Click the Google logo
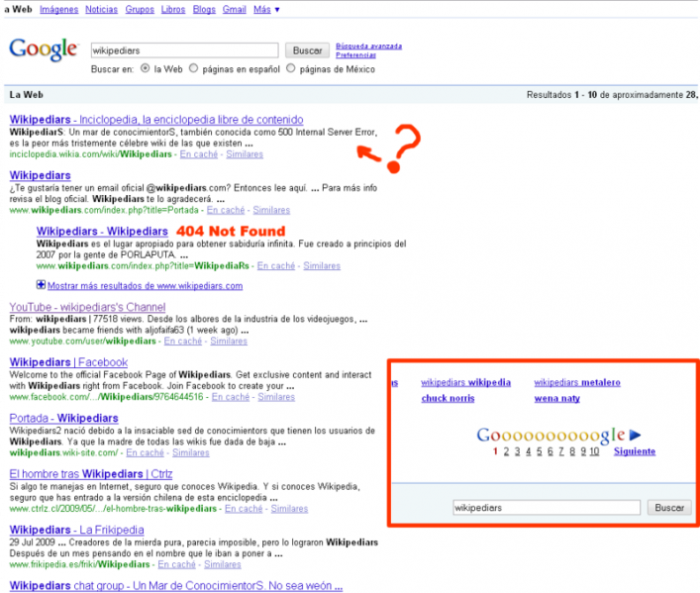This screenshot has height=593, width=700. coord(44,49)
